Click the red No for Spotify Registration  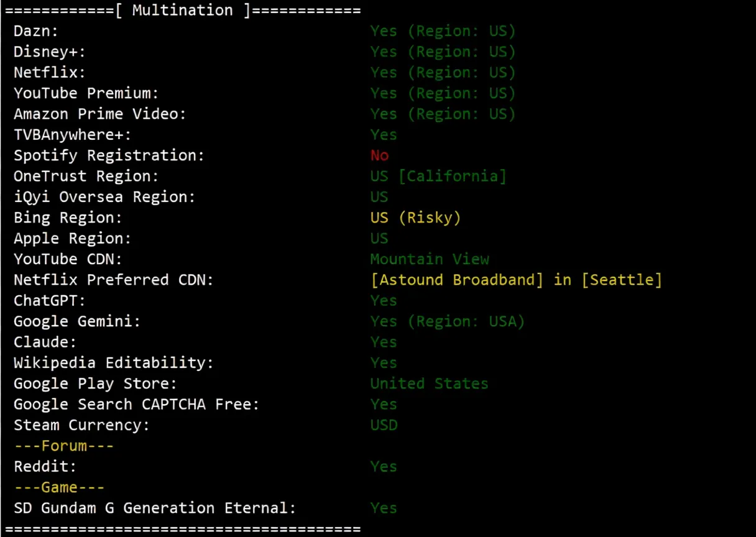click(x=379, y=155)
